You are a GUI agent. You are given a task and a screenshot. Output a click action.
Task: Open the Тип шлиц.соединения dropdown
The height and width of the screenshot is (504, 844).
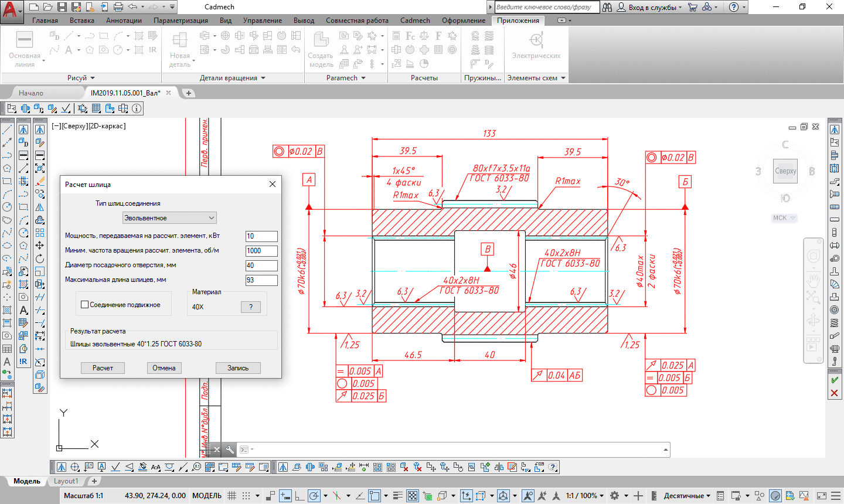click(169, 218)
